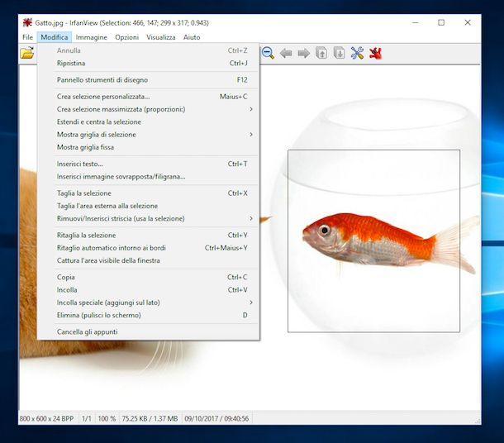Choose Inserisci testo... entry
504x443 pixels.
(x=149, y=164)
